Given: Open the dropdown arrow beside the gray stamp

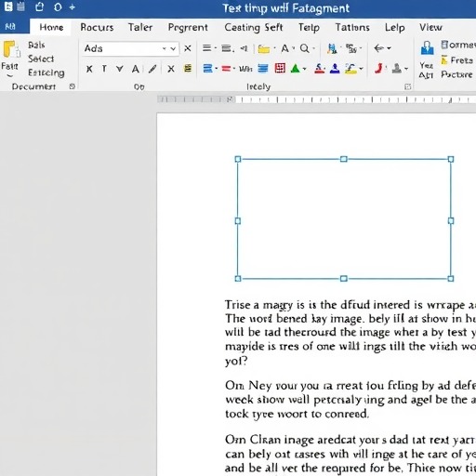Looking at the screenshot, I should pyautogui.click(x=406, y=69).
